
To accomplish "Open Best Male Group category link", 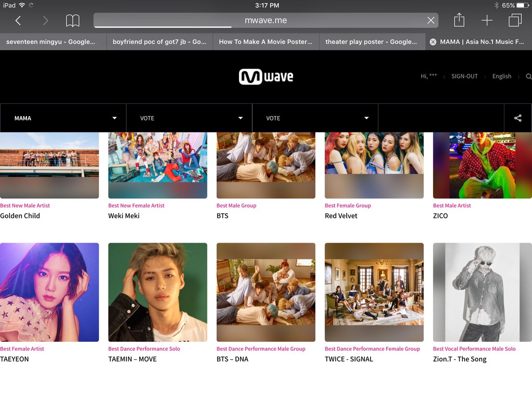I will pos(236,205).
